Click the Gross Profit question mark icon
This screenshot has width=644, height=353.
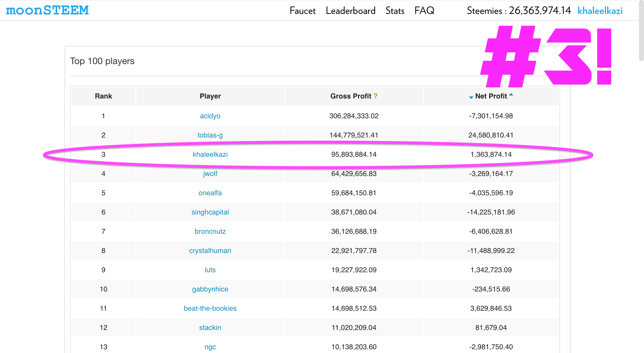[376, 96]
